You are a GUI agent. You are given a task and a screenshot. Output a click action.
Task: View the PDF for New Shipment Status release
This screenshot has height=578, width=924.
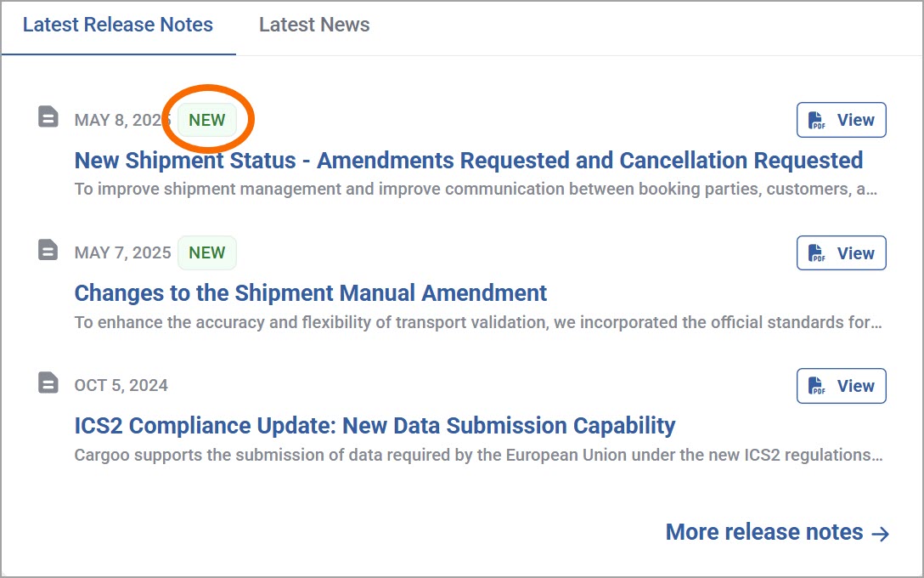pos(841,120)
